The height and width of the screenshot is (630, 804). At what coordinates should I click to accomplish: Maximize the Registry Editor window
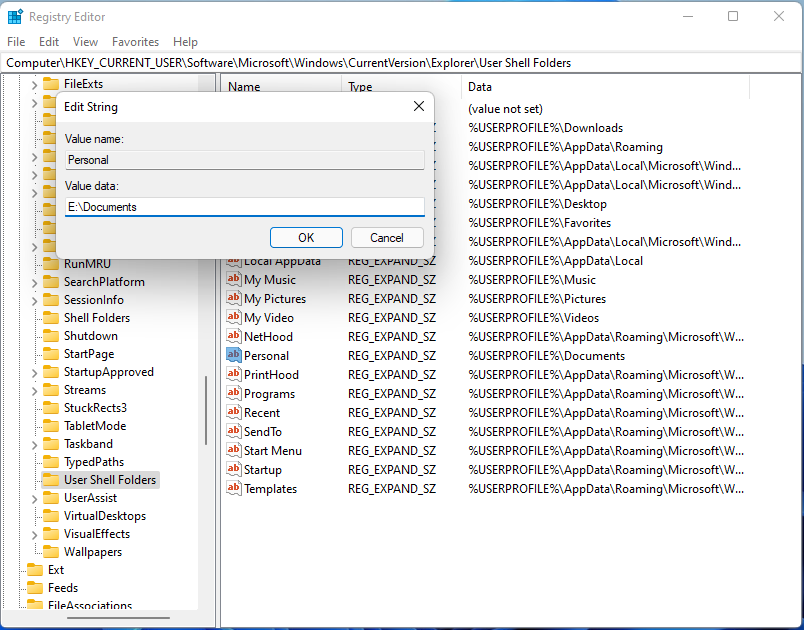coord(733,16)
